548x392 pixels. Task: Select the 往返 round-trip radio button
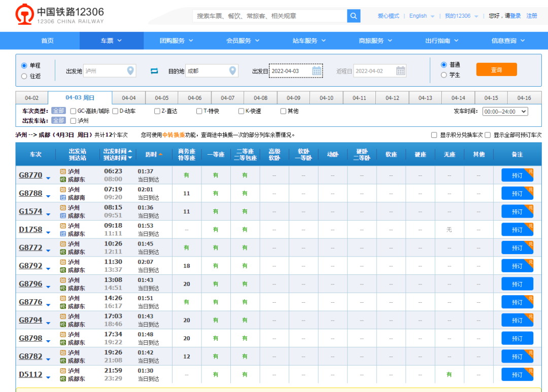coord(24,76)
